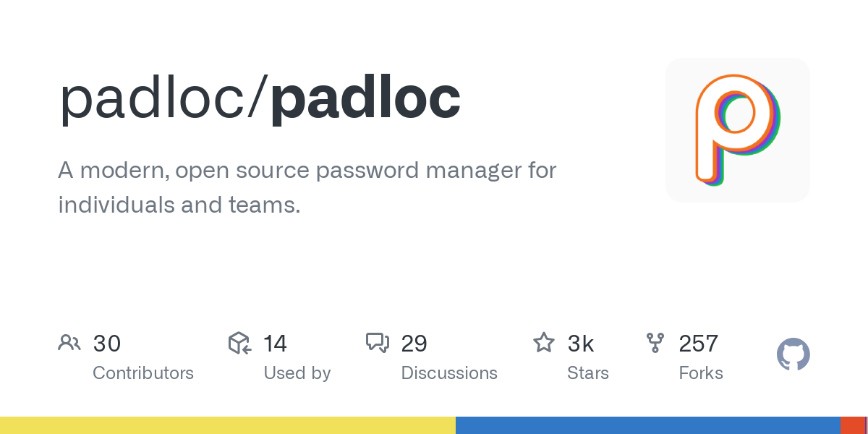This screenshot has width=868, height=434.
Task: Open the padloc/padloc repository title
Action: pyautogui.click(x=260, y=99)
